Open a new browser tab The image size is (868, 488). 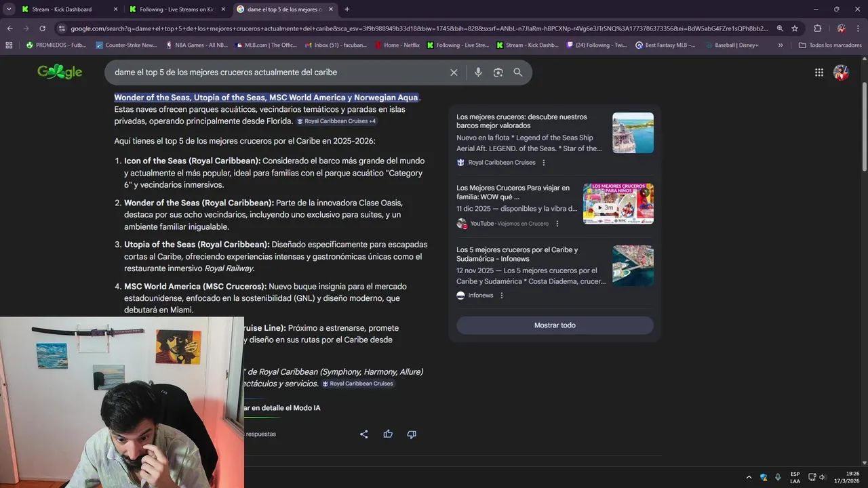347,9
